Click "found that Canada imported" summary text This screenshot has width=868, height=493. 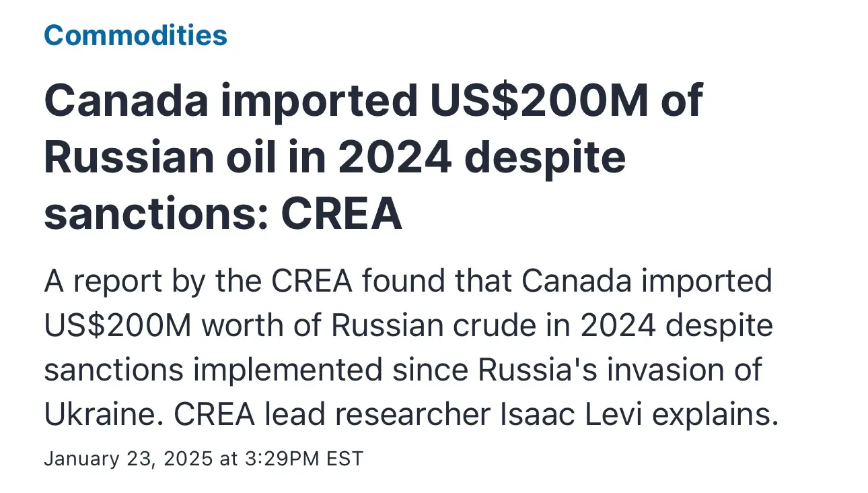[x=567, y=282]
